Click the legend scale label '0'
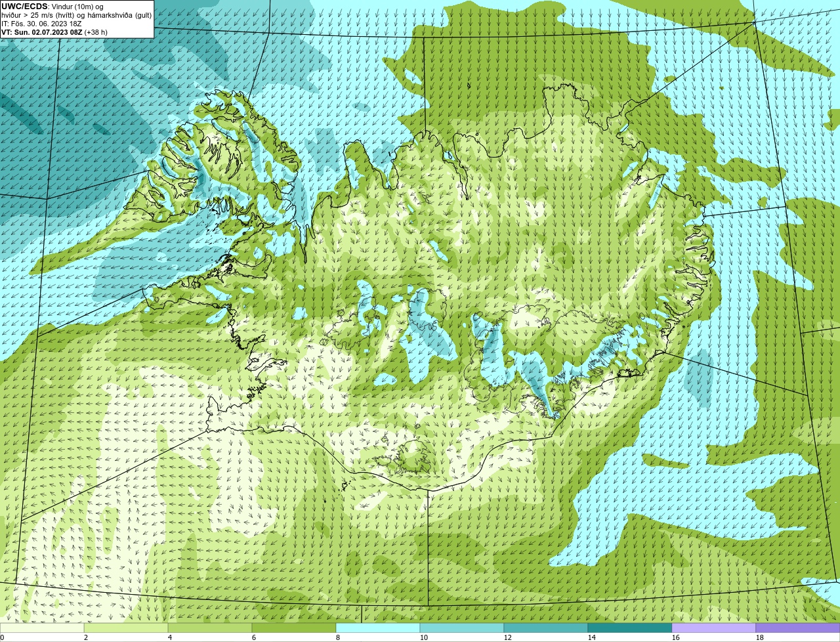 pos(3,637)
